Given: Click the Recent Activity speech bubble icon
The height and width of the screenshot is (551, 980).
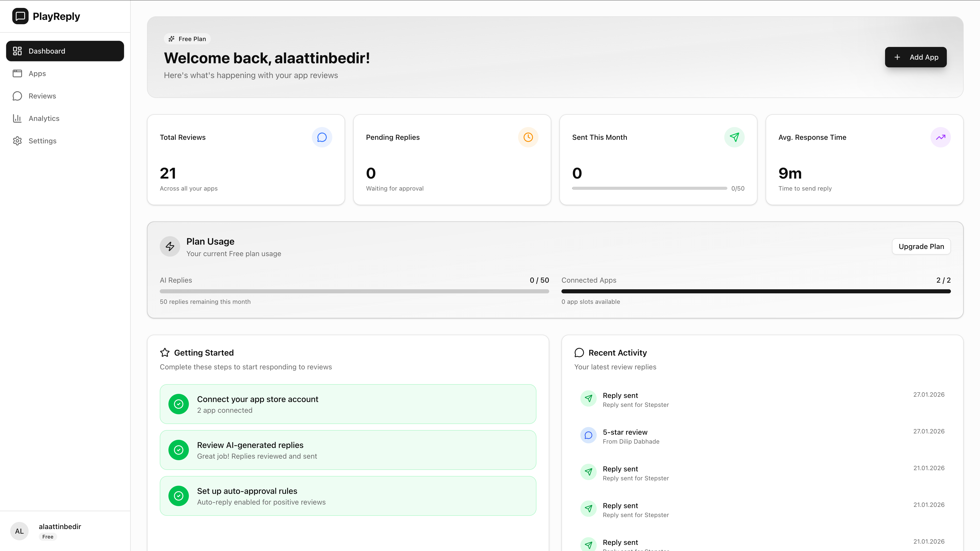Looking at the screenshot, I should pos(579,353).
